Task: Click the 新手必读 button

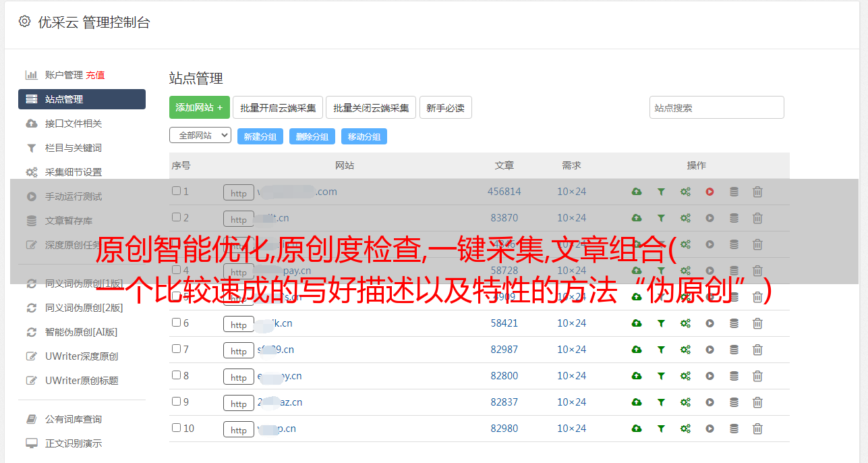Action: pyautogui.click(x=445, y=107)
